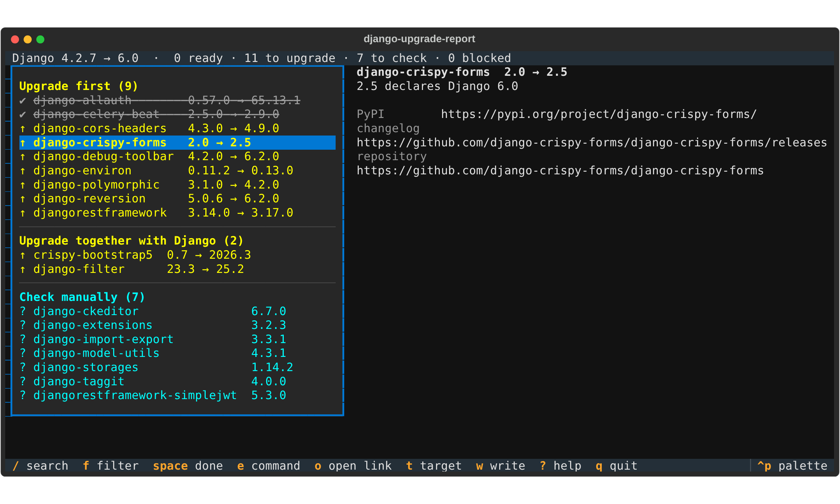Select the djangorestframework 3.14.0 row
Image resolution: width=840 pixels, height=504 pixels.
pyautogui.click(x=177, y=213)
